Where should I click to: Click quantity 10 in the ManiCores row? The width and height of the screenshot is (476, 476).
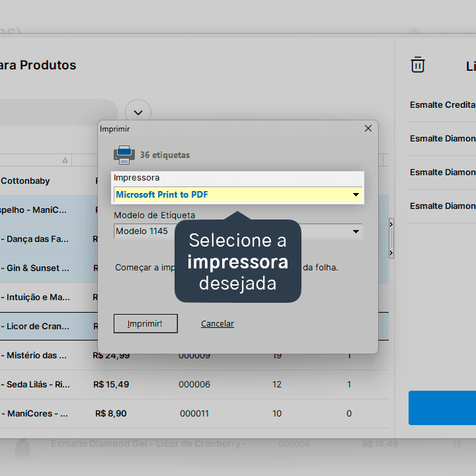click(277, 414)
